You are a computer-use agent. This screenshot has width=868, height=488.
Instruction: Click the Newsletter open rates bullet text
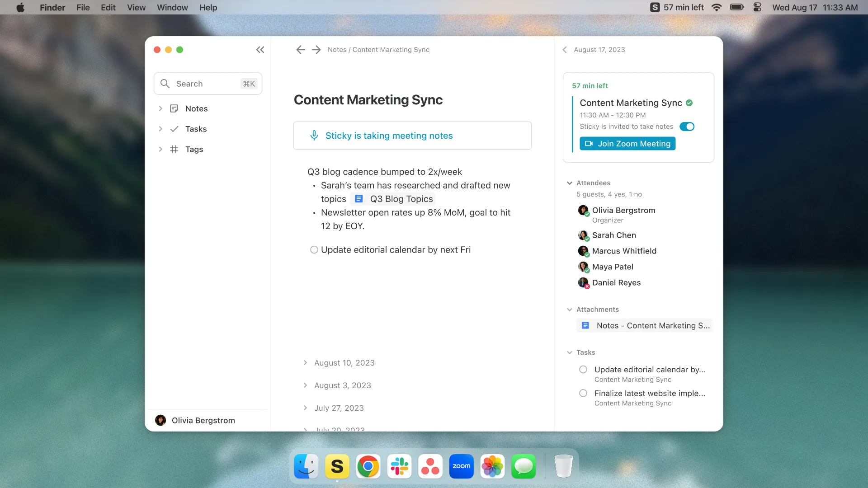pos(415,219)
